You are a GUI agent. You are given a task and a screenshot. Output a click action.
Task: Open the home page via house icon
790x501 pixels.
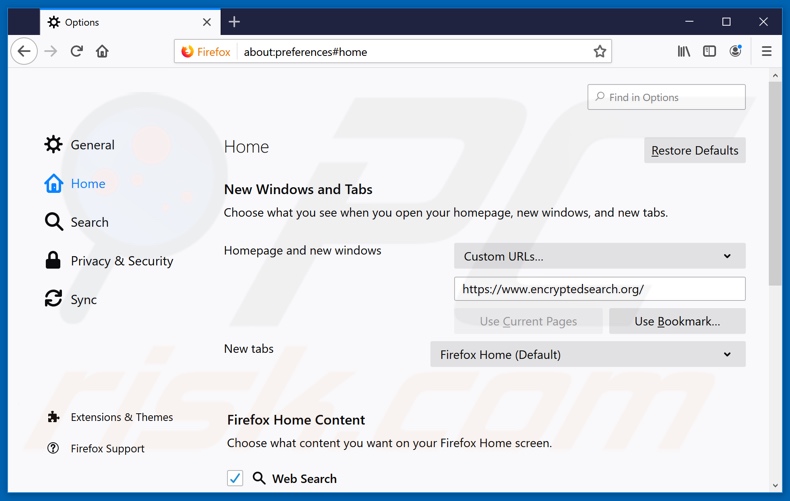click(x=102, y=51)
